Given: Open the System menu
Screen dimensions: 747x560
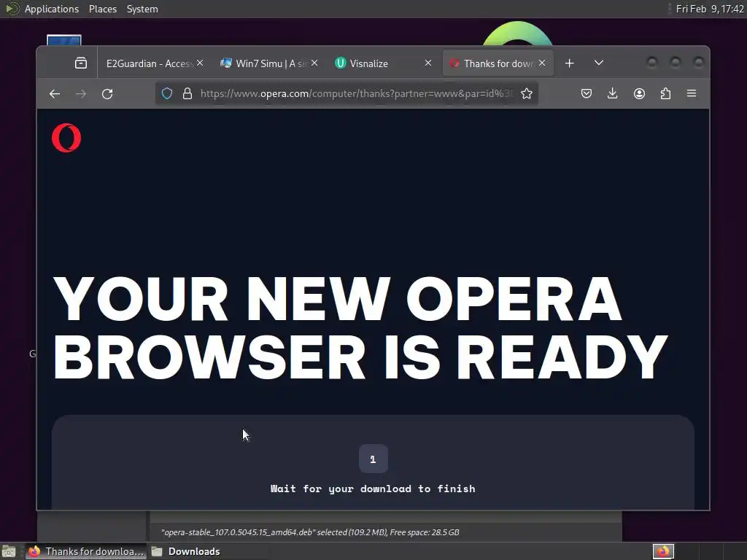Looking at the screenshot, I should (x=142, y=9).
